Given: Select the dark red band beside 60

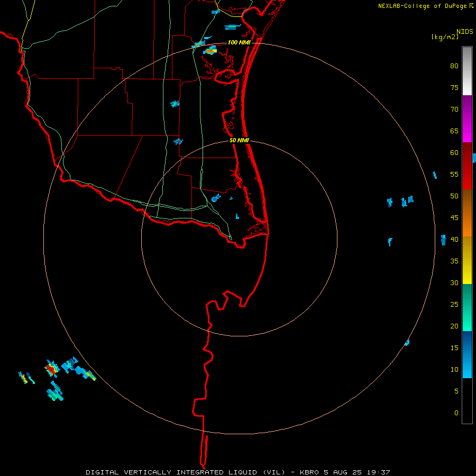Looking at the screenshot, I should [467, 153].
